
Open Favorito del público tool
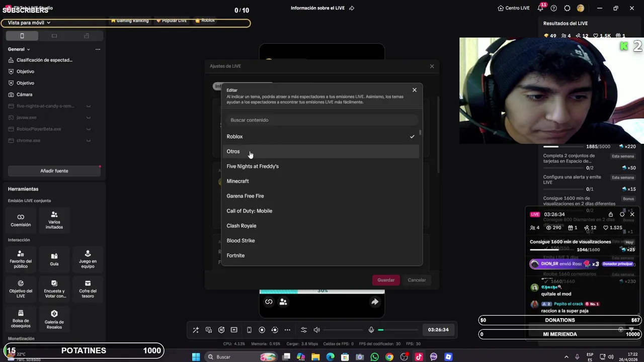coord(21,258)
